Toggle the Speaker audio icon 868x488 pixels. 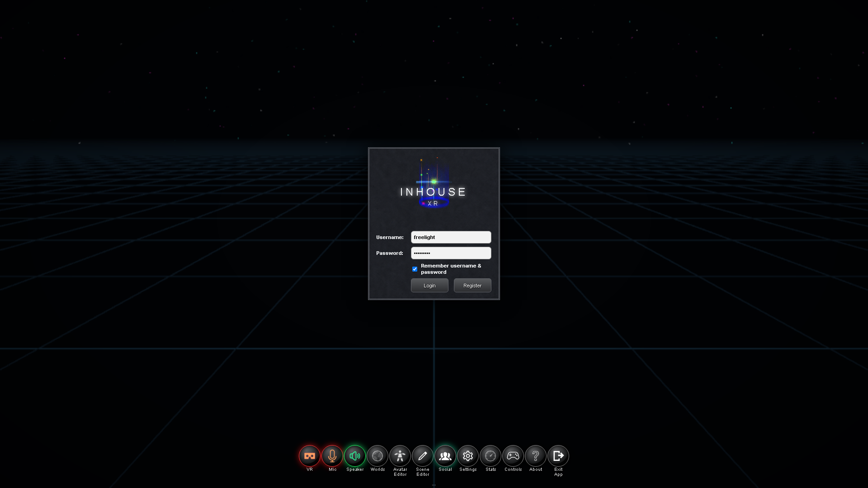(x=355, y=456)
